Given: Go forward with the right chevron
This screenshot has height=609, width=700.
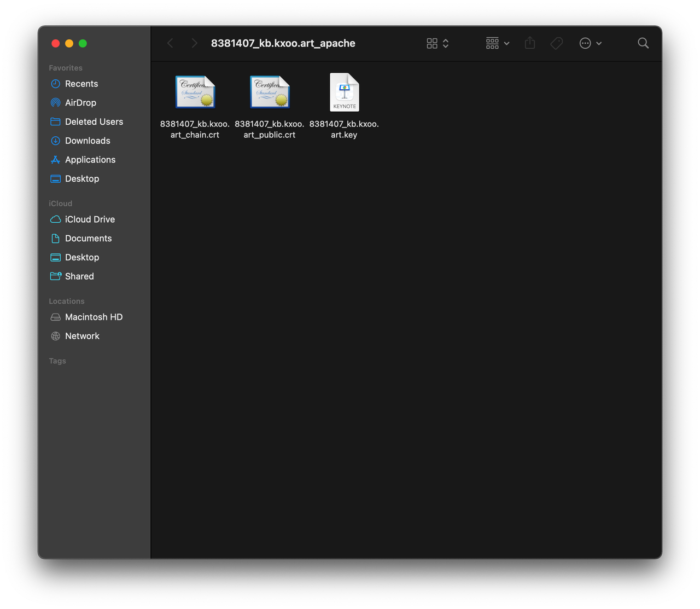Looking at the screenshot, I should point(194,43).
